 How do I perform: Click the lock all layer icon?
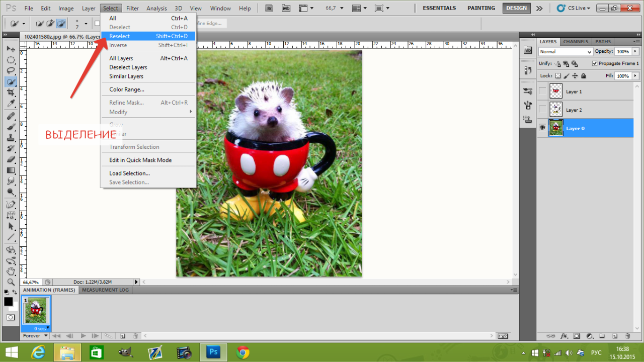pos(584,76)
